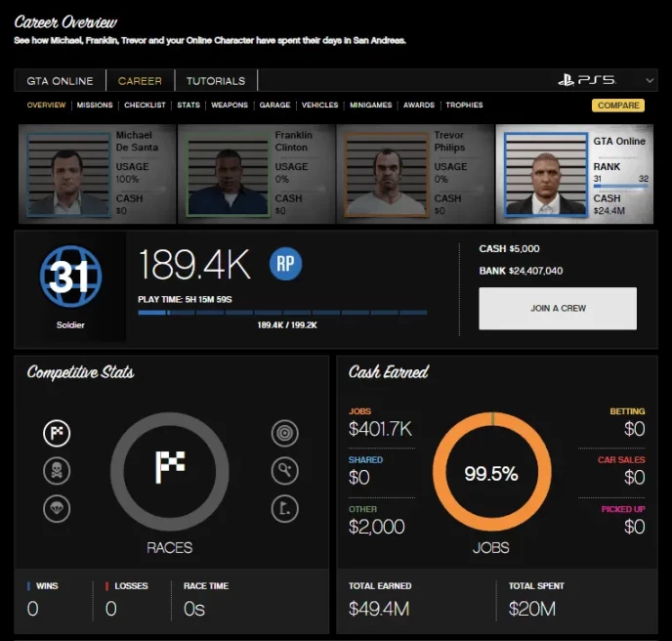The image size is (672, 641).
Task: Open the MINIGAMES submenu item
Action: click(371, 106)
